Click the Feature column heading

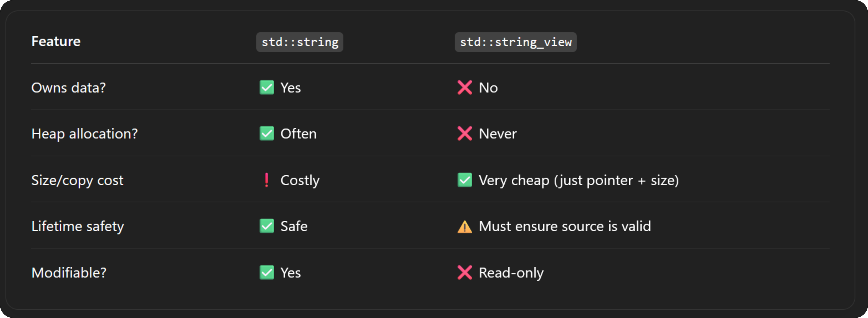(x=56, y=41)
